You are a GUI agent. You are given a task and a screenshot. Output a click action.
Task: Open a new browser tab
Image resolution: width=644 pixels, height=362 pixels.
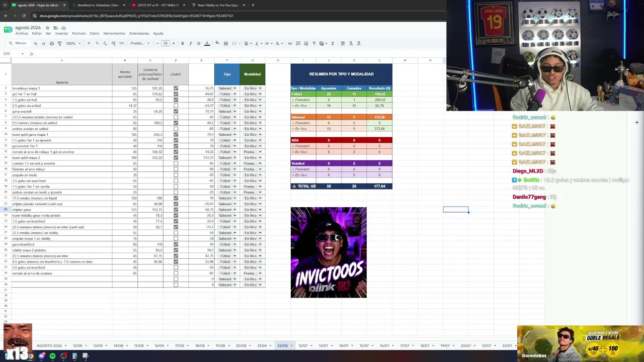tap(253, 5)
